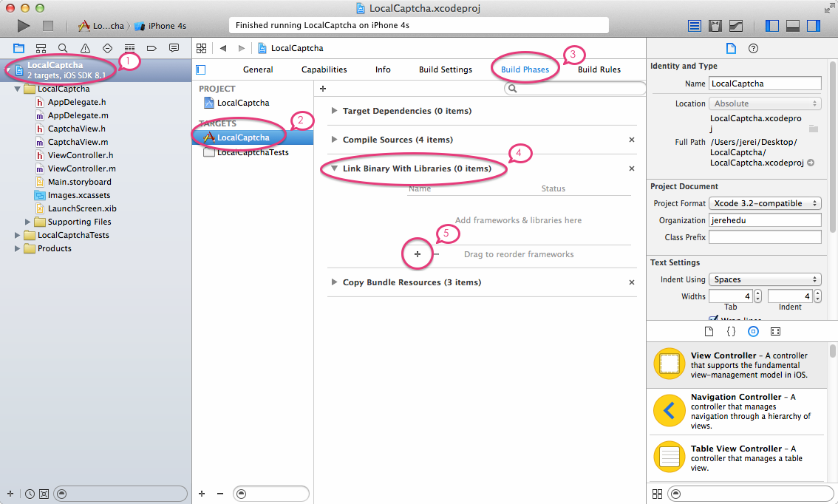Delete the selected target
This screenshot has width=838, height=504.
click(220, 494)
